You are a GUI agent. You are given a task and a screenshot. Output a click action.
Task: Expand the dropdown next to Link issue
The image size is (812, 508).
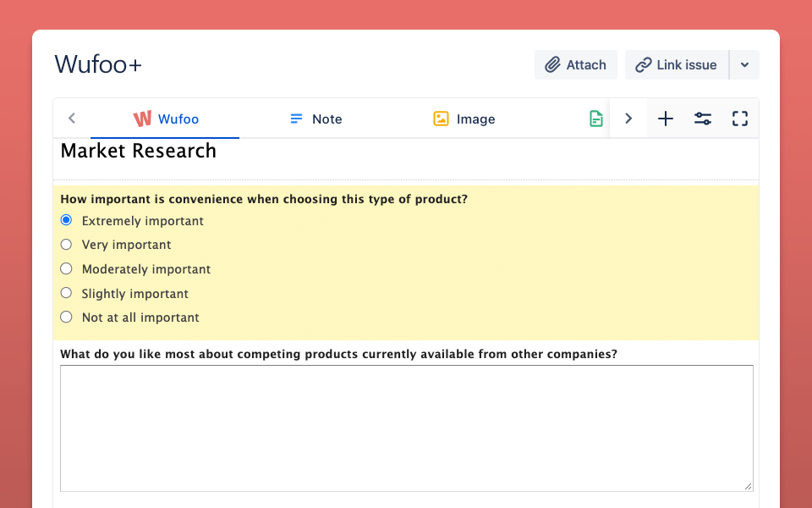744,65
